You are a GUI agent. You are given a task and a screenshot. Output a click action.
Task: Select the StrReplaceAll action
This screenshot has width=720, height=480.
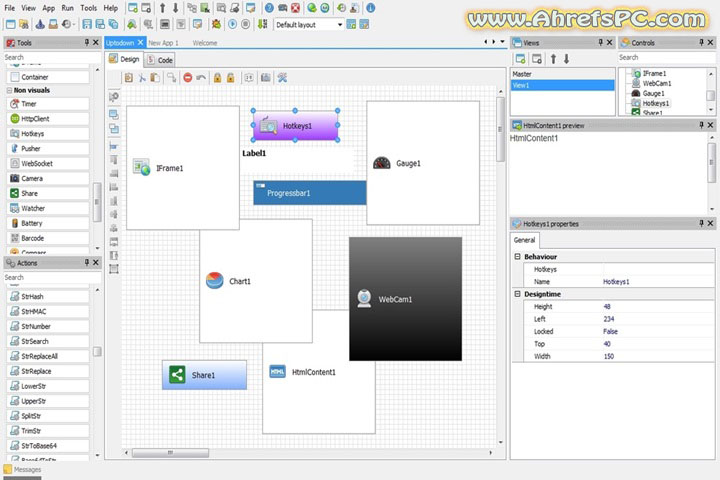(x=49, y=356)
